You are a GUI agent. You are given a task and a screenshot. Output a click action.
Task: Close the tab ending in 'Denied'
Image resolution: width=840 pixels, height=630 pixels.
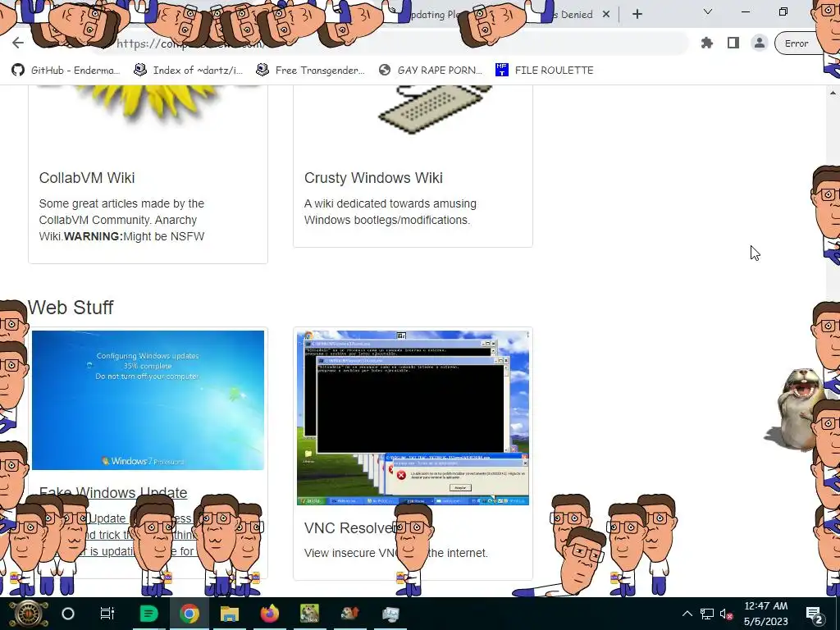[606, 15]
